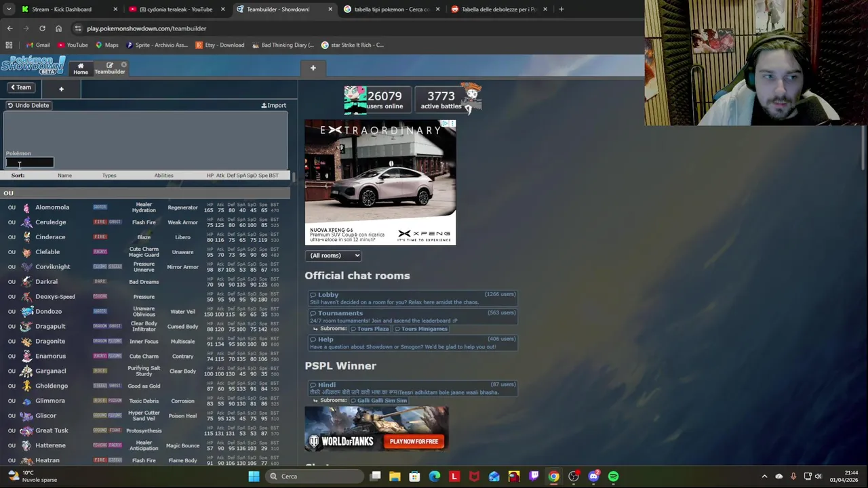868x488 pixels.
Task: Select Deoxys-Speed from the list
Action: coord(145,297)
